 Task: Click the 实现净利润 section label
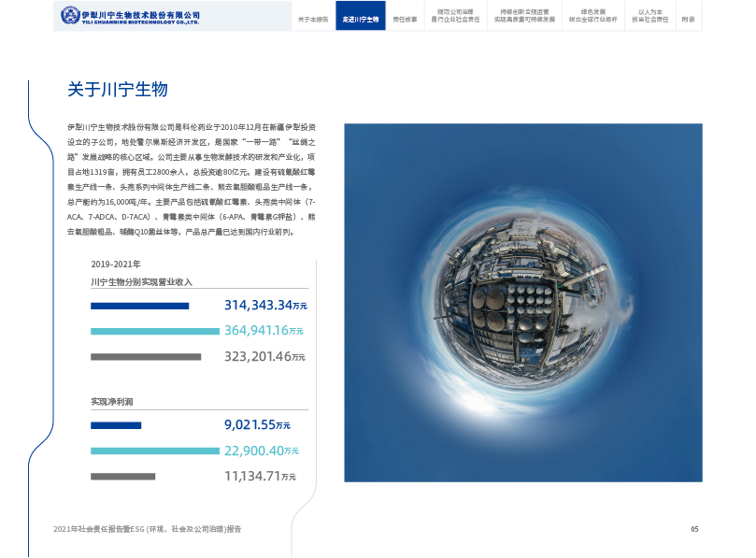[112, 401]
